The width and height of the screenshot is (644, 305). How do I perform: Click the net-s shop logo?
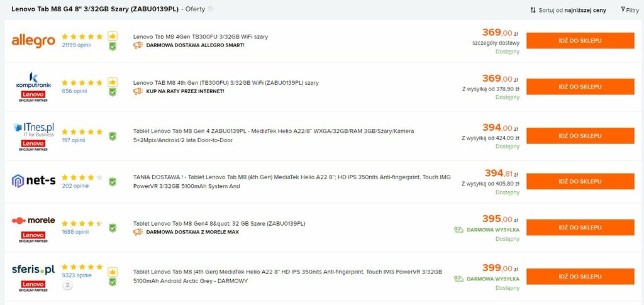coord(33,181)
